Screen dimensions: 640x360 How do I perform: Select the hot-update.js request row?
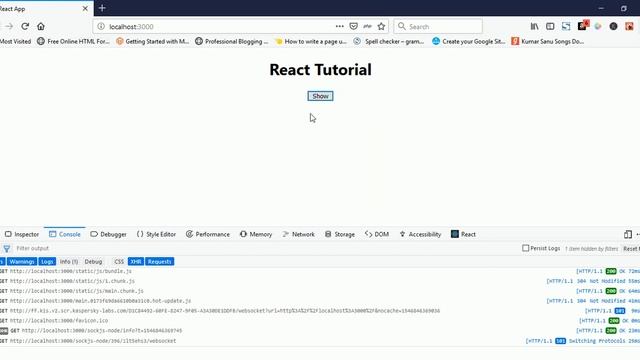[x=320, y=301]
